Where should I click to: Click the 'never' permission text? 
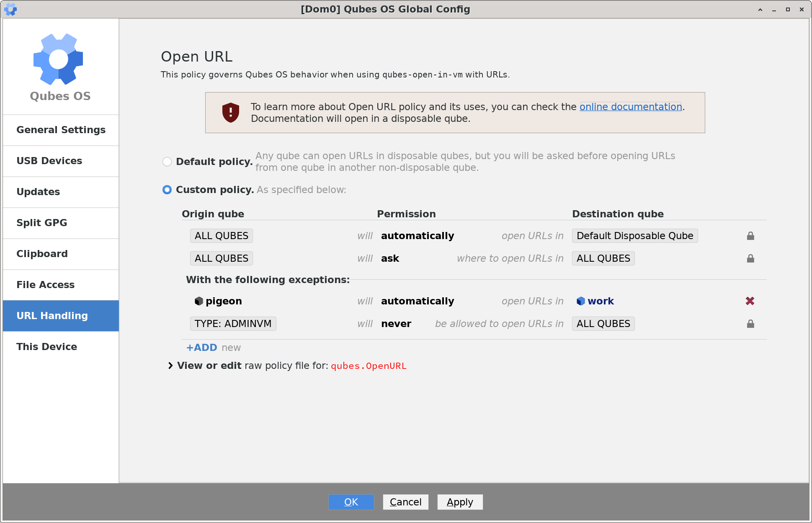pyautogui.click(x=396, y=324)
